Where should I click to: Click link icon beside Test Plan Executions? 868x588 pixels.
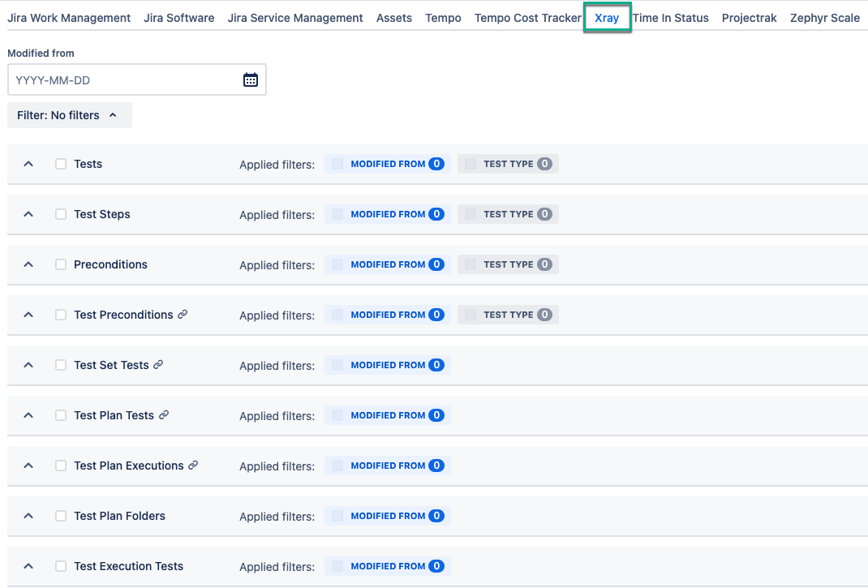pyautogui.click(x=193, y=466)
